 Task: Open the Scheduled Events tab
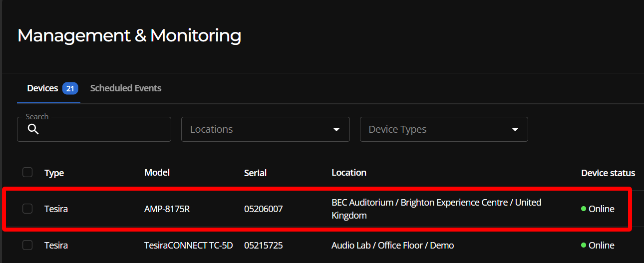[x=126, y=88]
